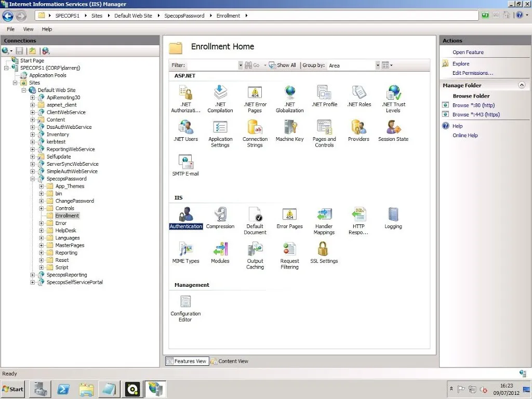This screenshot has height=399, width=532.
Task: Go back using navigation arrow
Action: tap(8, 16)
